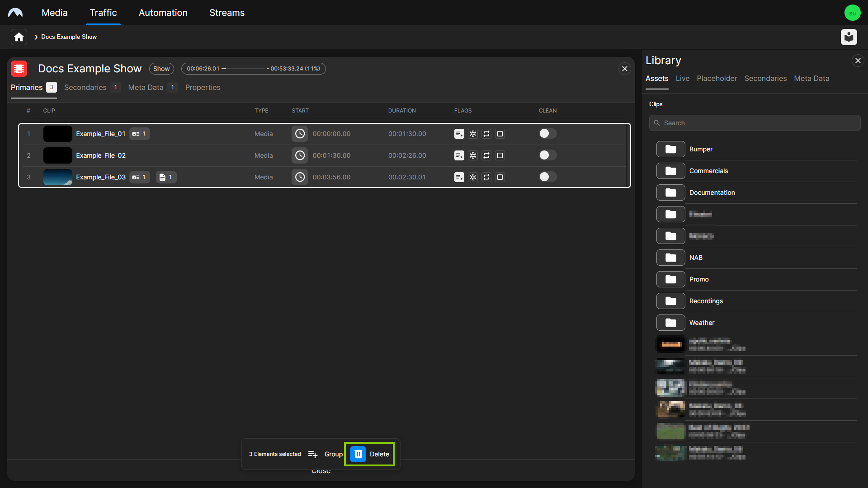Viewport: 868px width, 488px height.
Task: Click the clock icon for Example_File_01
Action: coord(300,134)
